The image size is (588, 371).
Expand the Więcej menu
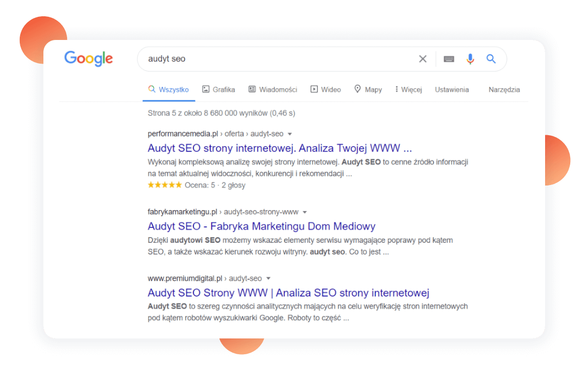point(408,90)
